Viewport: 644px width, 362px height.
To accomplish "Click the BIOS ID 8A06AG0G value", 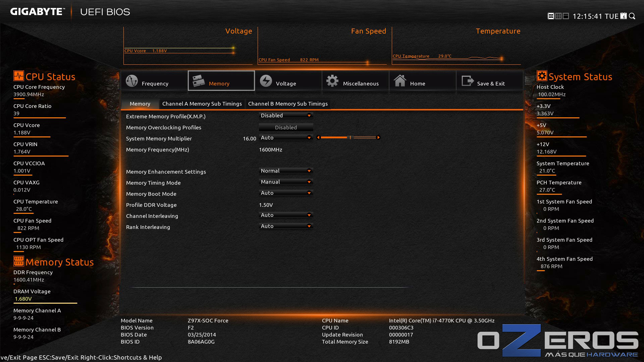I will 201,342.
